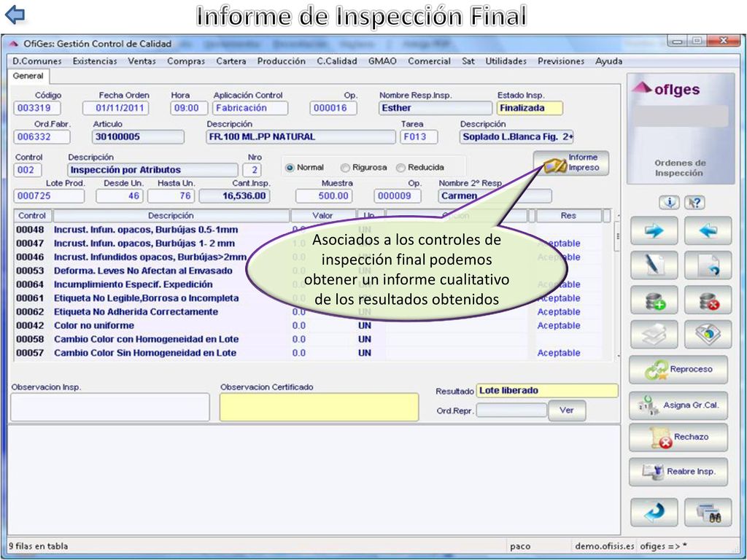The width and height of the screenshot is (747, 560).
Task: Click the Cant.Insp. field 16,536.00
Action: pos(234,195)
